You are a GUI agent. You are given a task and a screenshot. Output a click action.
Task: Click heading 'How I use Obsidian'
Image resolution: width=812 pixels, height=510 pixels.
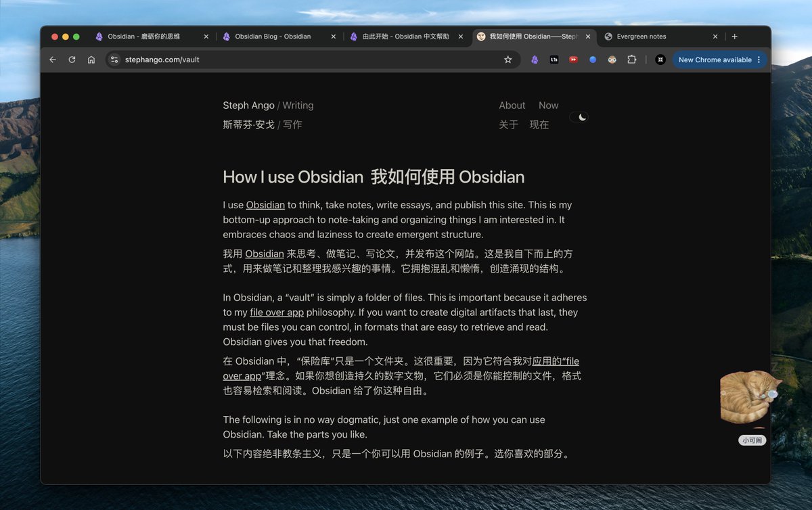[293, 177]
